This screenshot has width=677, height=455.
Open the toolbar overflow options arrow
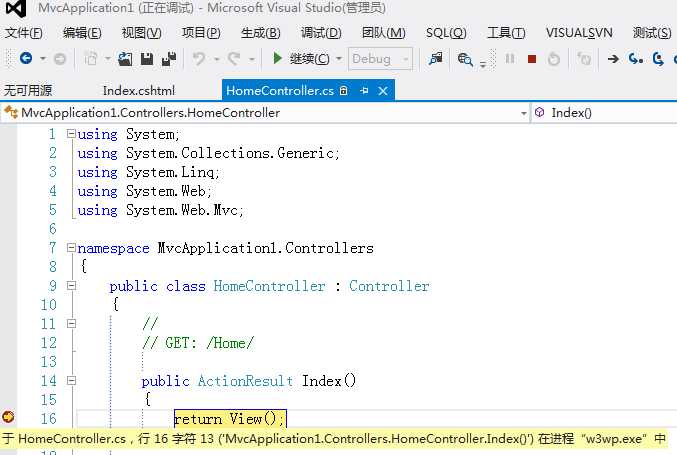click(x=483, y=65)
